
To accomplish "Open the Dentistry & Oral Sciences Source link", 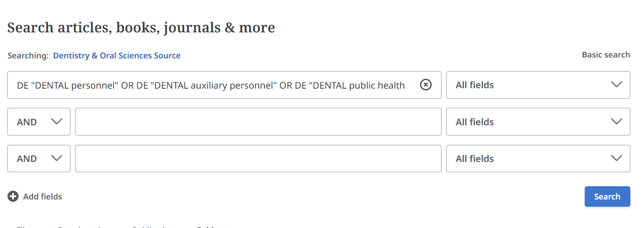I will coord(117,55).
